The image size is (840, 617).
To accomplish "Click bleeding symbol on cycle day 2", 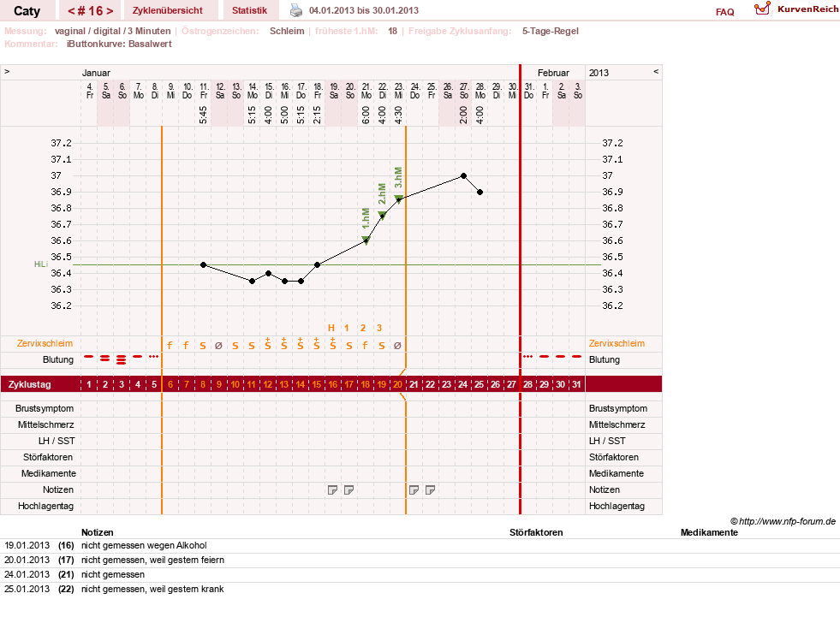I will click(105, 359).
